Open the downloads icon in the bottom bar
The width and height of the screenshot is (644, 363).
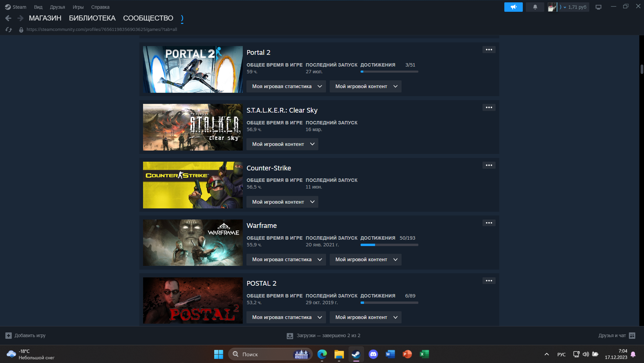(290, 336)
